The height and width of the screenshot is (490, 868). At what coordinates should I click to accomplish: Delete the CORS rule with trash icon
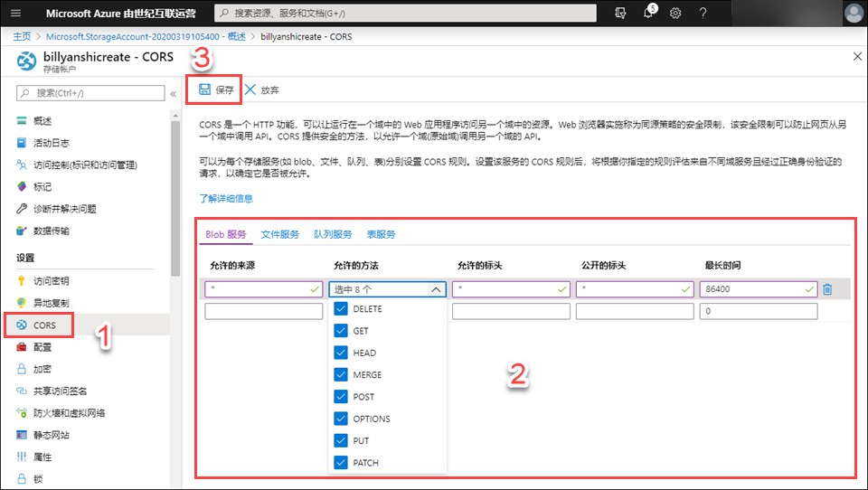[x=827, y=289]
